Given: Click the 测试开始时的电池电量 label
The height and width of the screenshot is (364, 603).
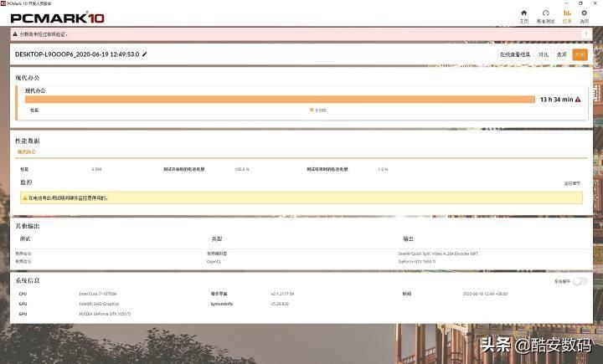Looking at the screenshot, I should 183,169.
